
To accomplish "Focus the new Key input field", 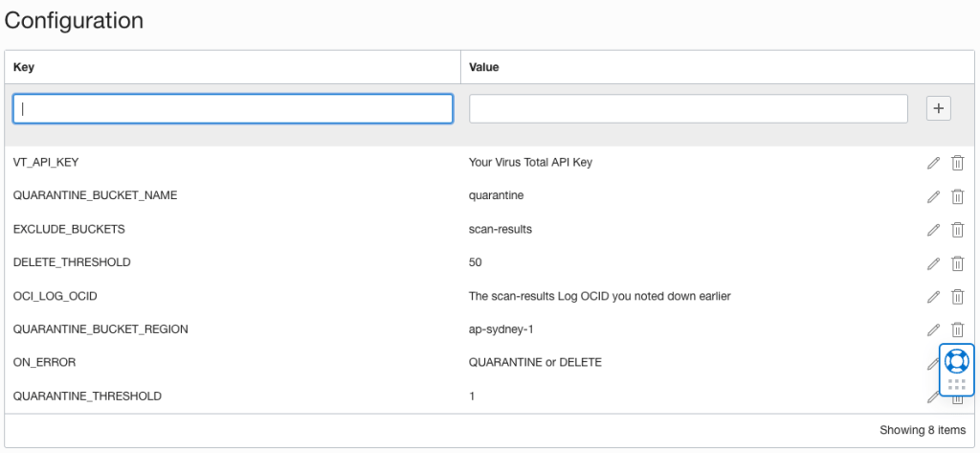I will coord(233,108).
